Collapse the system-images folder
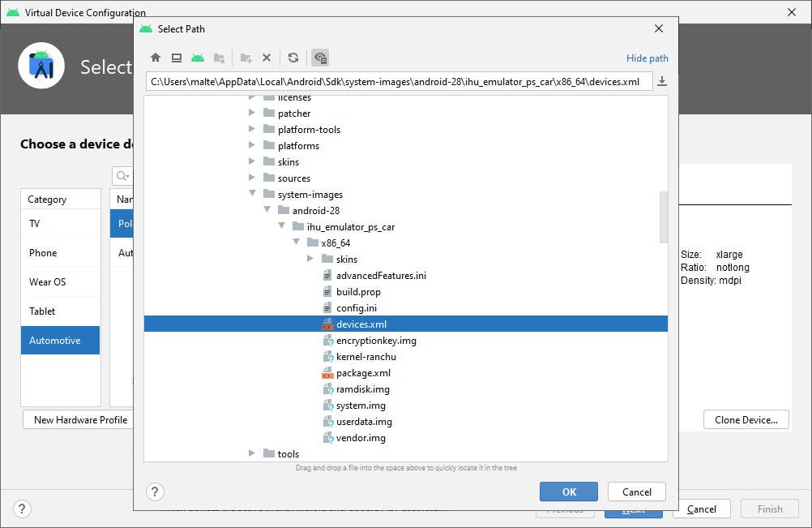 (252, 193)
